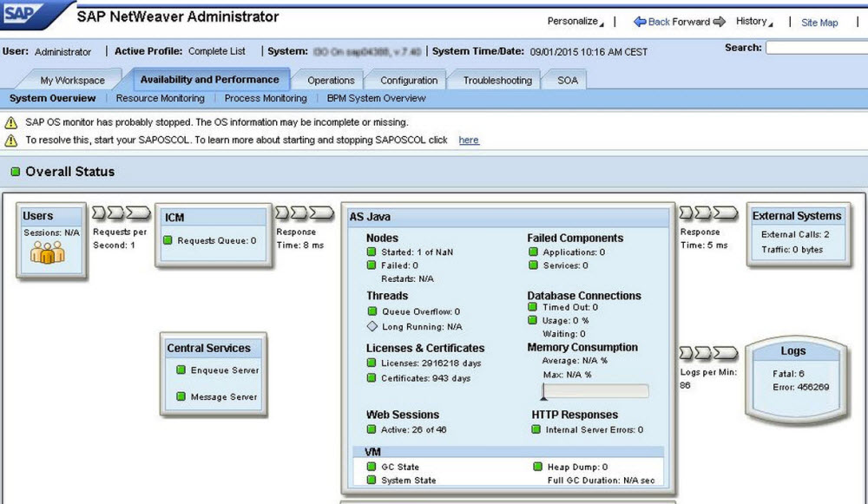This screenshot has width=868, height=504.
Task: Open the Central Services panel header
Action: tap(214, 348)
